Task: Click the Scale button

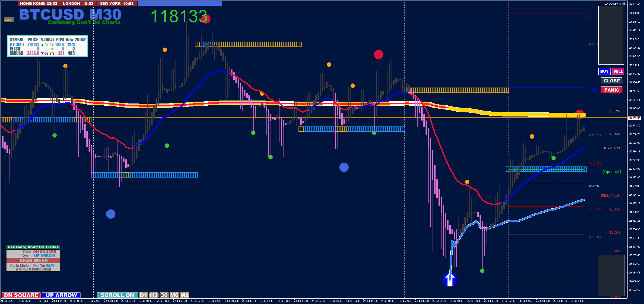Action: click(x=9, y=20)
